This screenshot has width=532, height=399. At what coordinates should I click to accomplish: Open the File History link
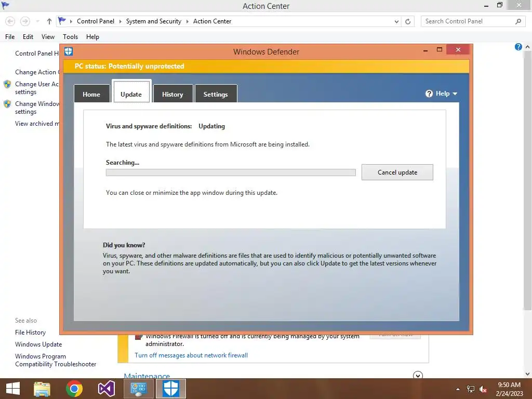pyautogui.click(x=30, y=332)
